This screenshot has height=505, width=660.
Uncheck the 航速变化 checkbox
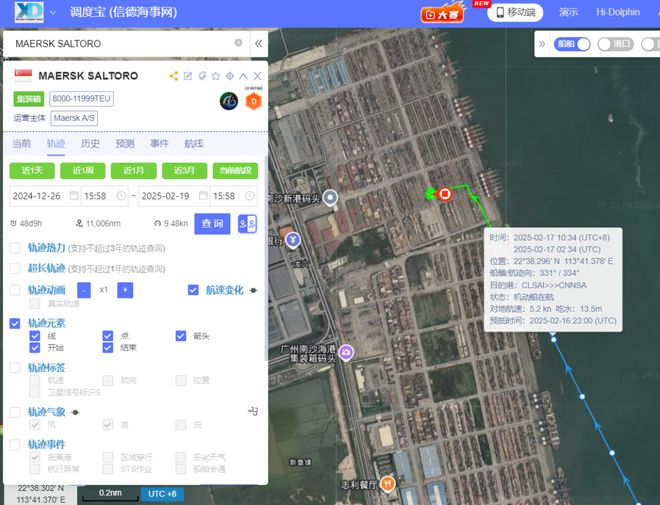193,290
